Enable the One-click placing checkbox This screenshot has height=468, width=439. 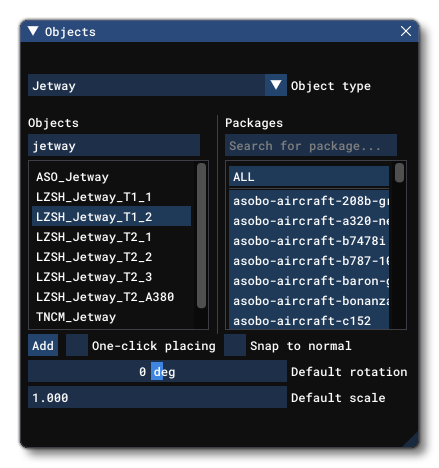point(77,345)
